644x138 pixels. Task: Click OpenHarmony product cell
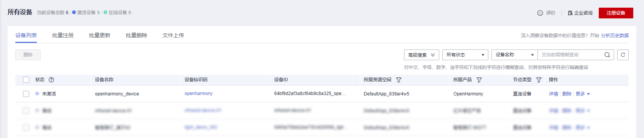pos(468,94)
